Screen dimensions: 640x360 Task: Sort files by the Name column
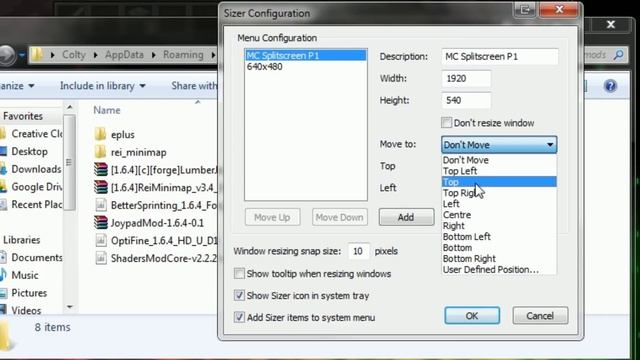tap(107, 110)
